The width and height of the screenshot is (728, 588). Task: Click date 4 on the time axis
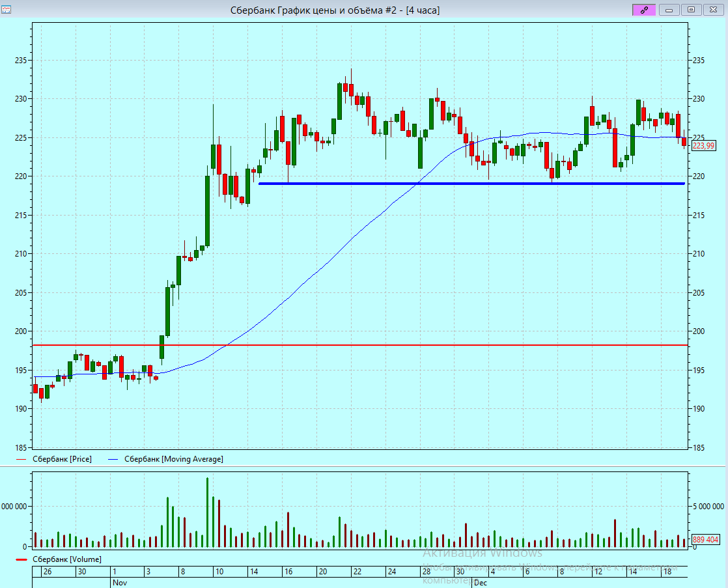(x=493, y=571)
